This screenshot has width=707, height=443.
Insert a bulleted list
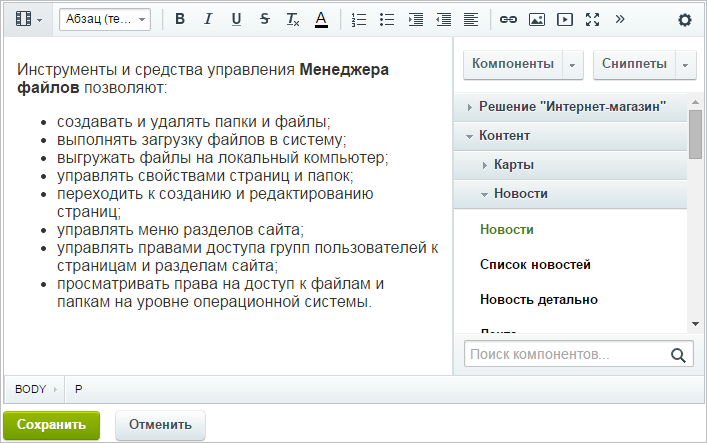[x=388, y=19]
